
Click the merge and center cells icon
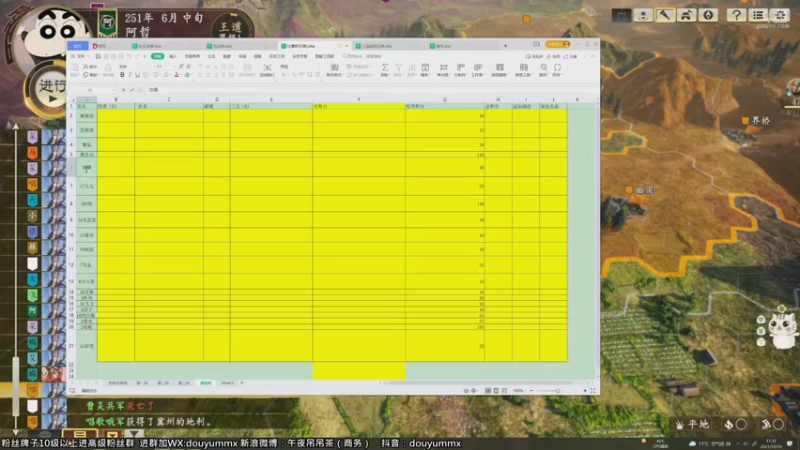click(247, 67)
